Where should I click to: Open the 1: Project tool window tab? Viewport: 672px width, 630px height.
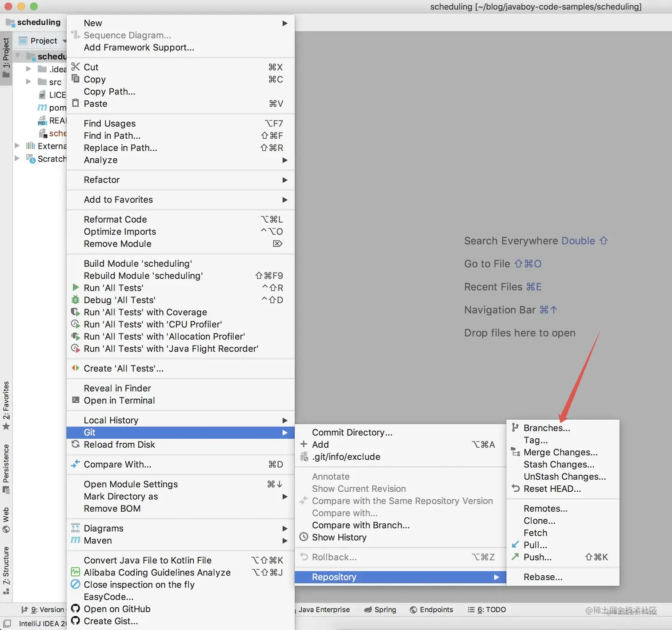click(x=6, y=58)
